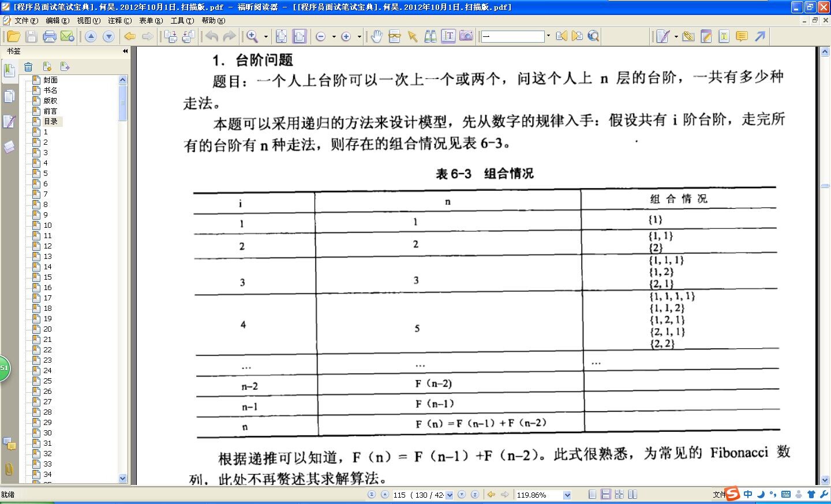Find previous match in toolbar search

coord(562,36)
